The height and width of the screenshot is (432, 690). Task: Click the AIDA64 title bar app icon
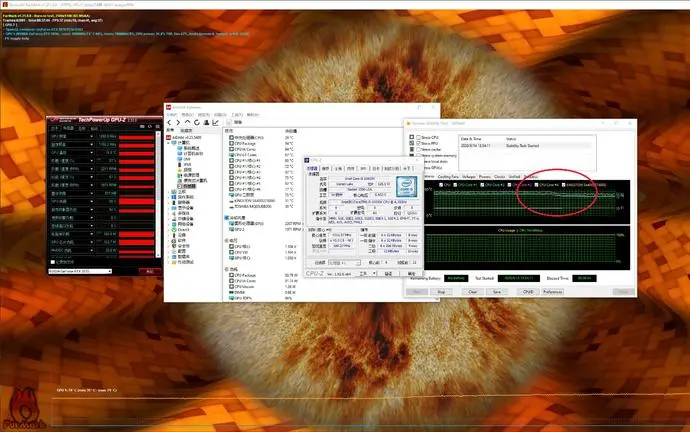pyautogui.click(x=169, y=107)
